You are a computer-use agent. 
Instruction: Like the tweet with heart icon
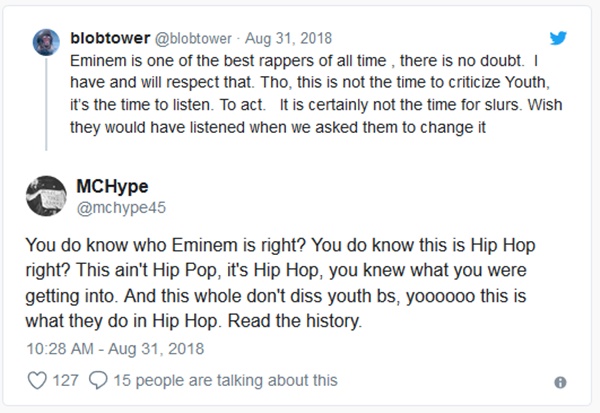point(38,380)
